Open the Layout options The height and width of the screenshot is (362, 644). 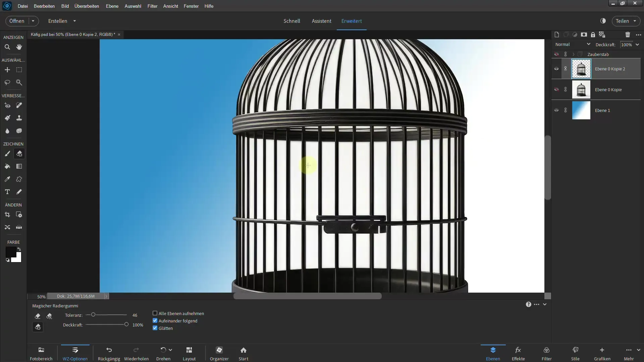189,354
